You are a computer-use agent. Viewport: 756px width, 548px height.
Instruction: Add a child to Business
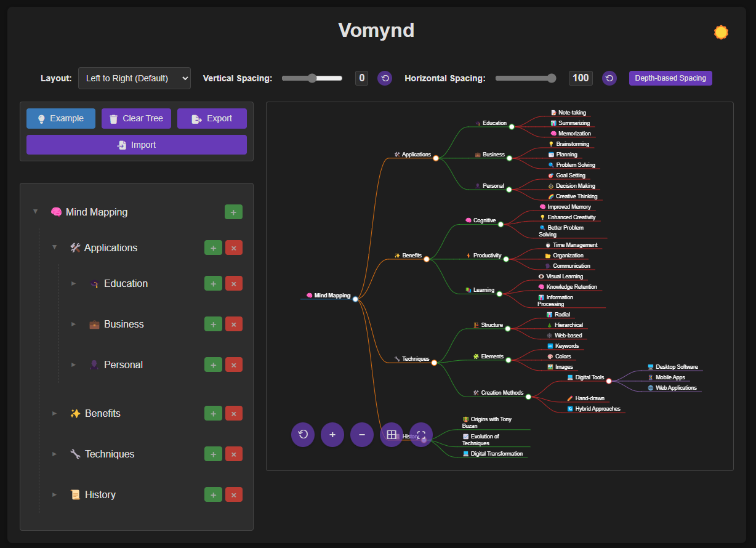[213, 324]
